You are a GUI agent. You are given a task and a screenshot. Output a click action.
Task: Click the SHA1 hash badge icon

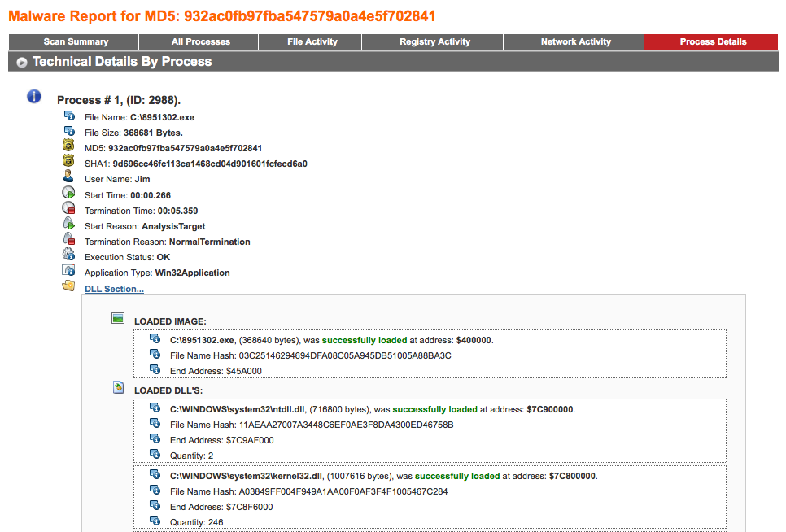click(69, 163)
